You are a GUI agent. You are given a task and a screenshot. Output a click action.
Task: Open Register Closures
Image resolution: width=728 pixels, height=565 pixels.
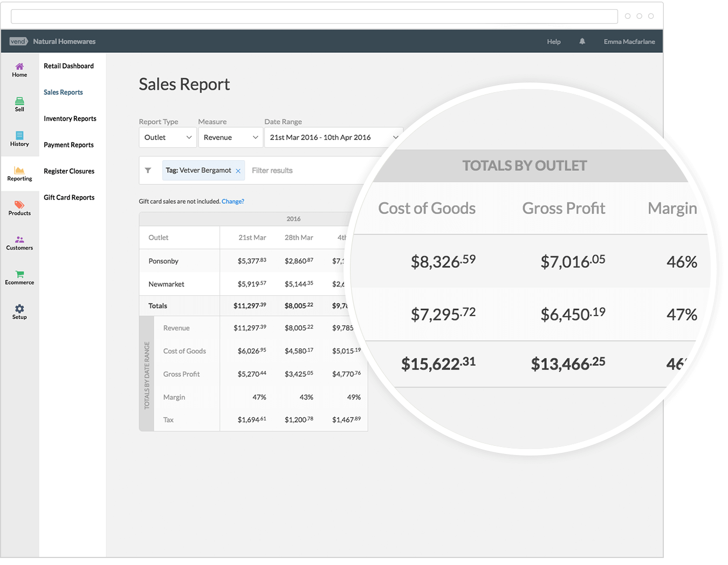tap(69, 171)
